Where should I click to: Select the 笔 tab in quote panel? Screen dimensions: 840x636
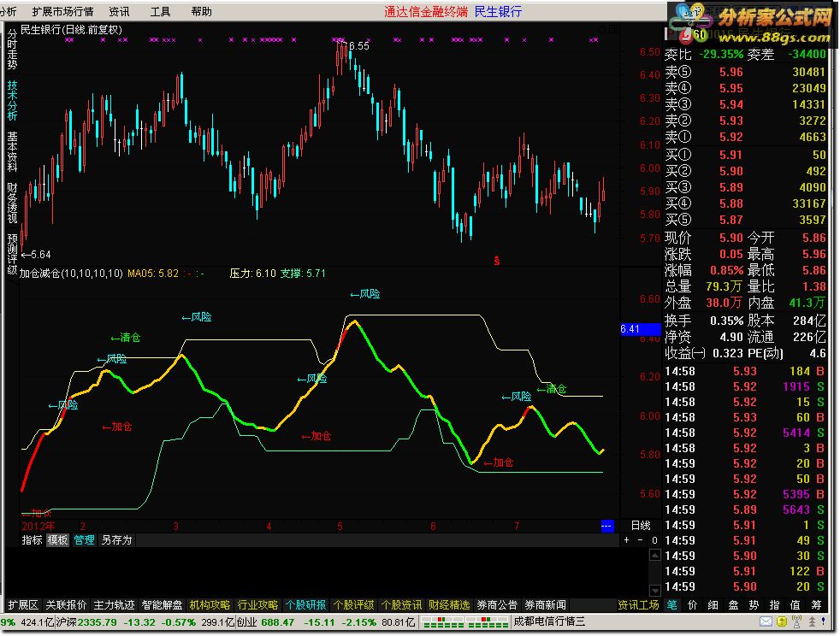coord(671,605)
